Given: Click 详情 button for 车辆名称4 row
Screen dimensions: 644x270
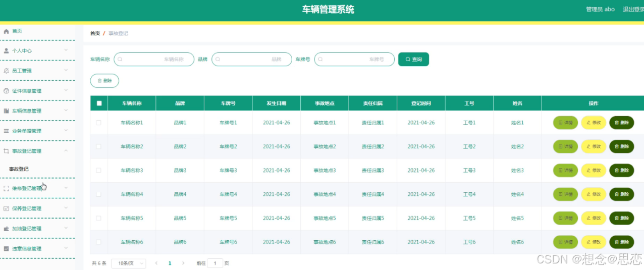Looking at the screenshot, I should 565,194.
